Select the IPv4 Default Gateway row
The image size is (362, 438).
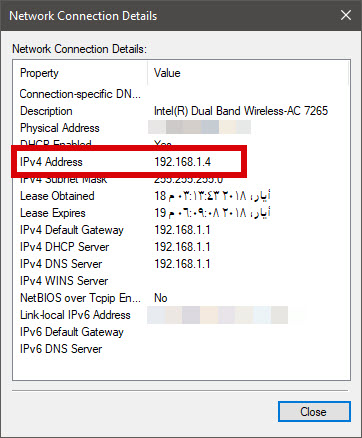tap(181, 230)
